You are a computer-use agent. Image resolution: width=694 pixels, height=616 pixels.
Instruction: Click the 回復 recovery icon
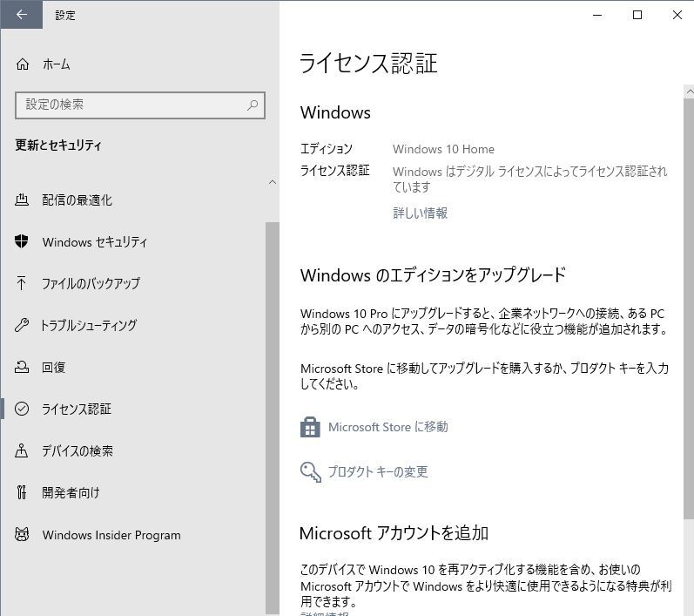[x=22, y=367]
